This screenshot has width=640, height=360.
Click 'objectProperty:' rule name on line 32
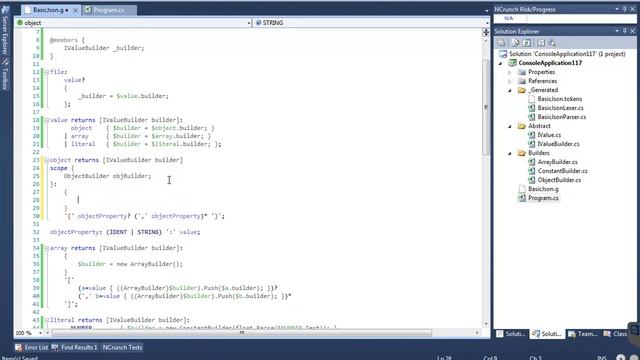tap(76, 232)
